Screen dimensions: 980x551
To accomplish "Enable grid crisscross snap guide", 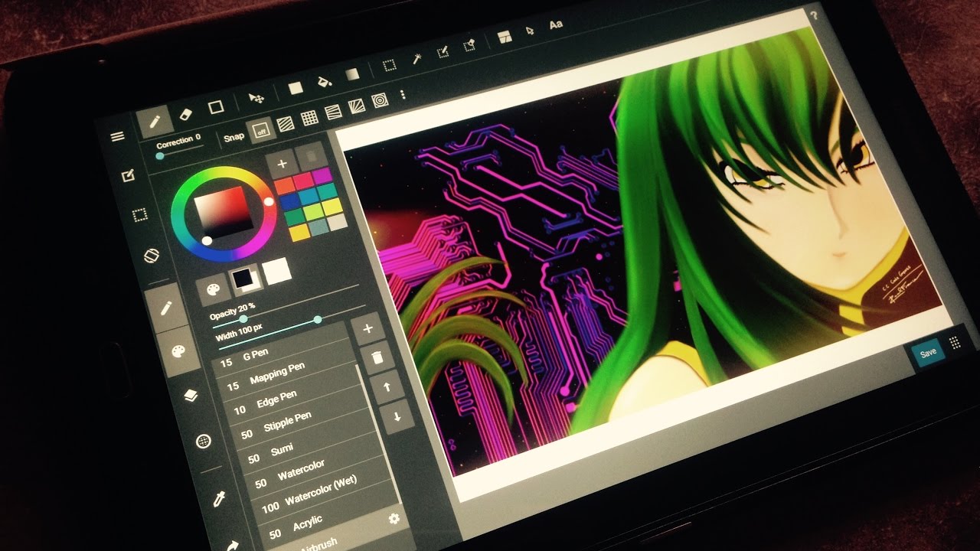I will point(309,118).
